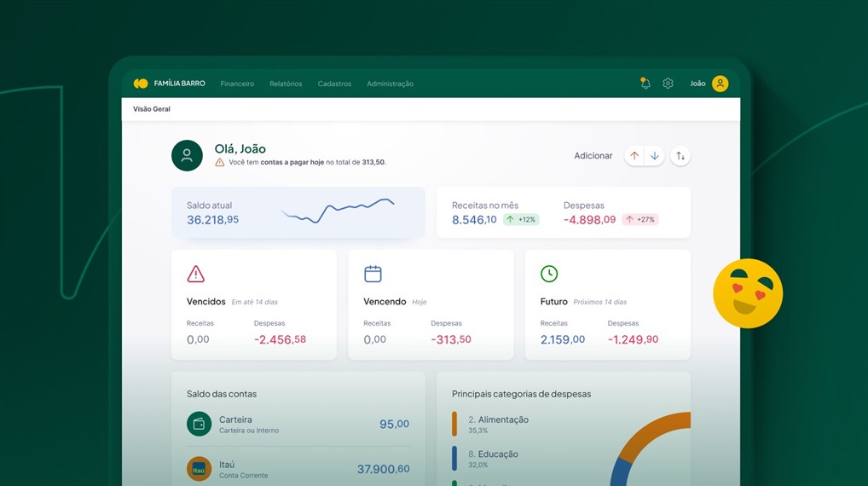The height and width of the screenshot is (486, 868).
Task: Click the 'Em até 14 dias' label
Action: [x=255, y=302]
